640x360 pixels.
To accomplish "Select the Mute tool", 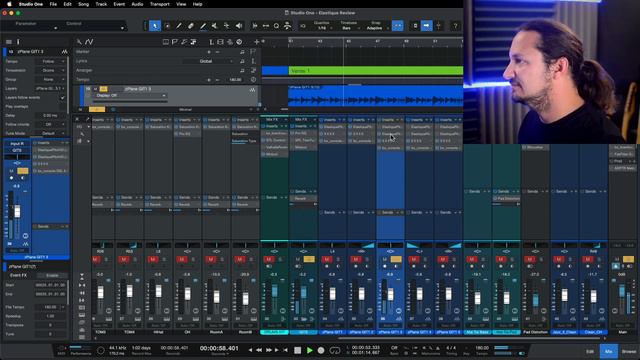I will (215, 26).
